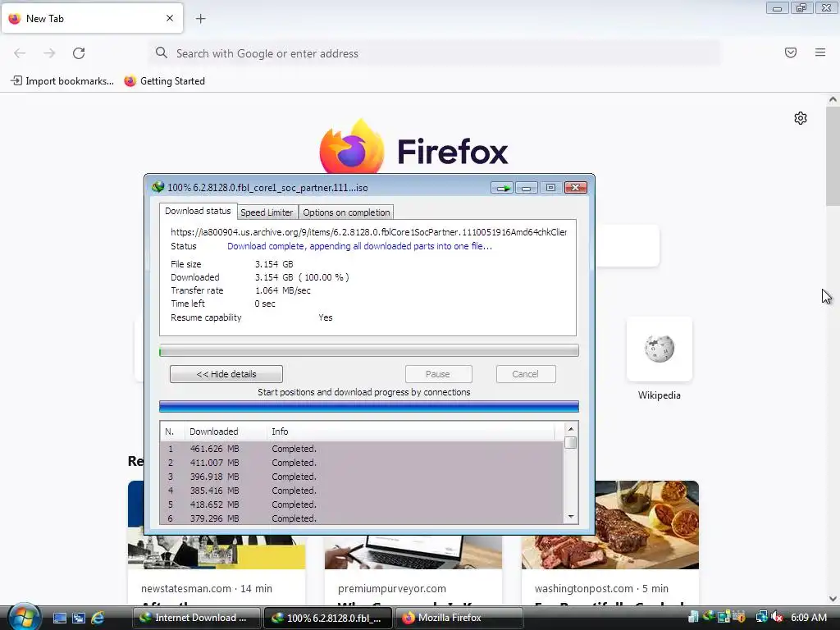Click the network connection tray icon
The image size is (840, 630).
coord(761,618)
